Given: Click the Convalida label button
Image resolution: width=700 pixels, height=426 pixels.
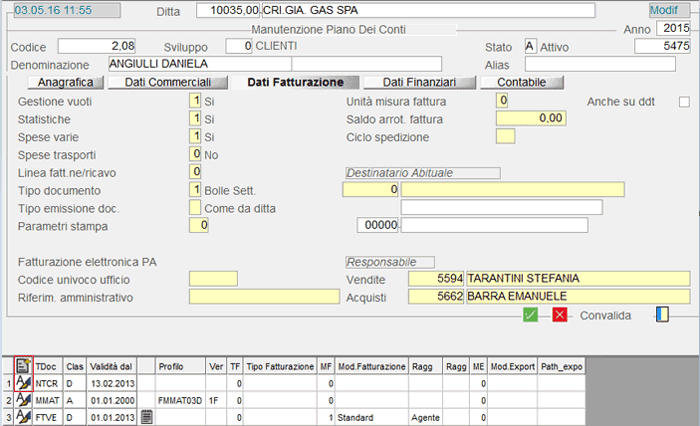Looking at the screenshot, I should coord(606,316).
